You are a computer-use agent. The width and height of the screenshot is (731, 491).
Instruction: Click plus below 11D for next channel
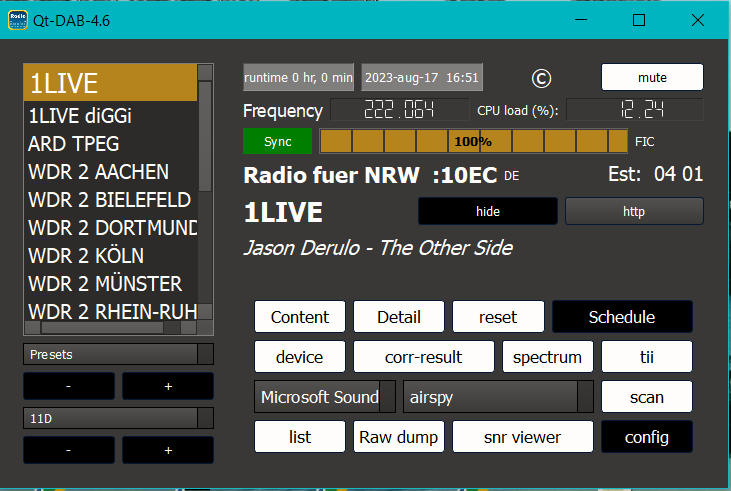(168, 450)
